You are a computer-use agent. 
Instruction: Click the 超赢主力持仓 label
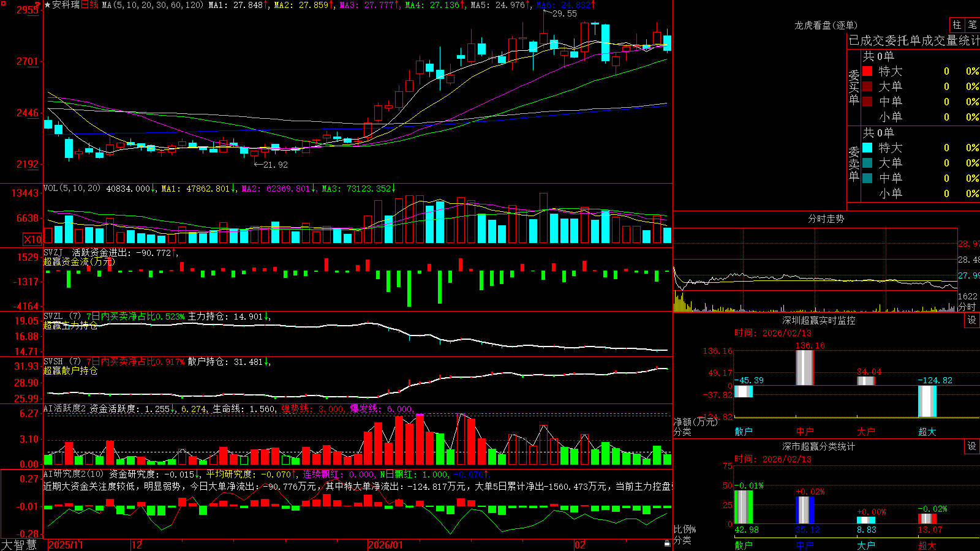point(70,325)
